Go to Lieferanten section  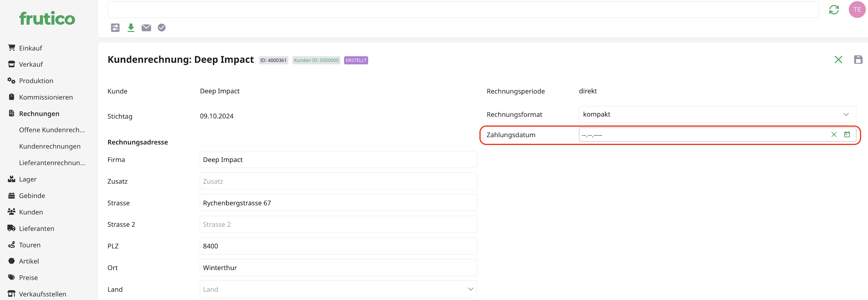click(36, 228)
